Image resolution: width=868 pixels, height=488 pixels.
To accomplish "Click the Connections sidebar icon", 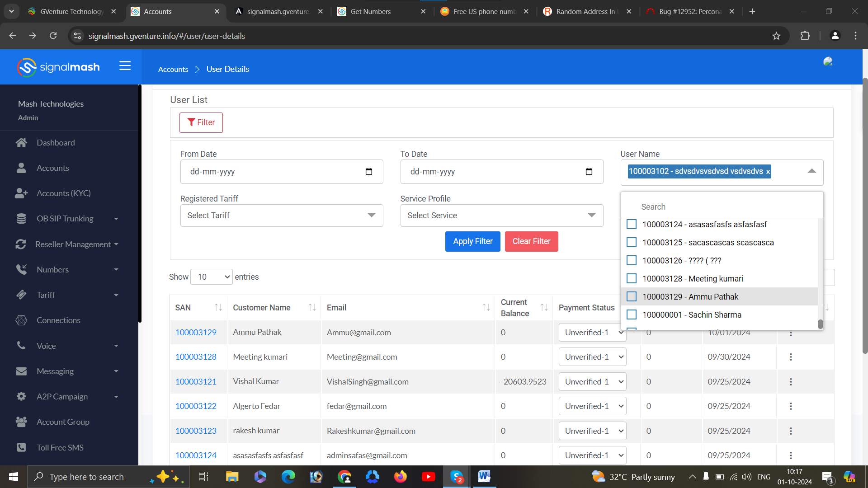I will (x=21, y=320).
